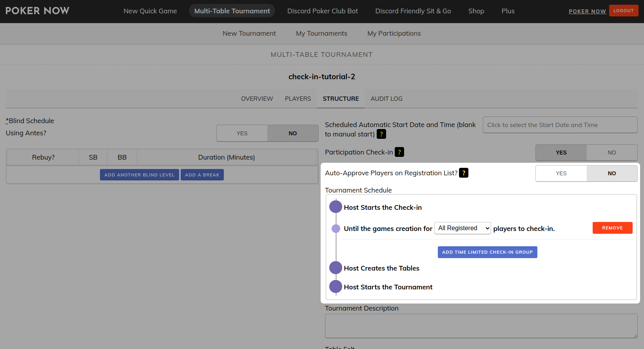The height and width of the screenshot is (349, 644).
Task: Open the All Registered dropdown
Action: coord(463,228)
